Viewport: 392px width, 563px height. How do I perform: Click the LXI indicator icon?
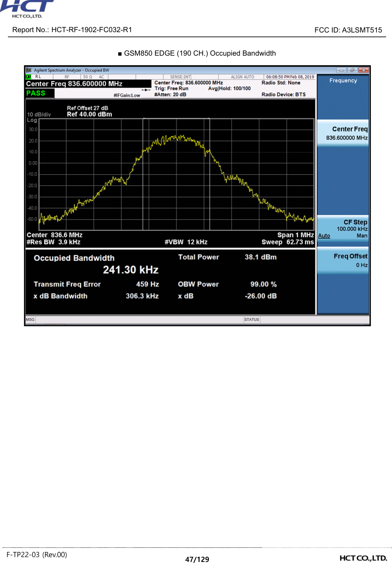(x=29, y=77)
